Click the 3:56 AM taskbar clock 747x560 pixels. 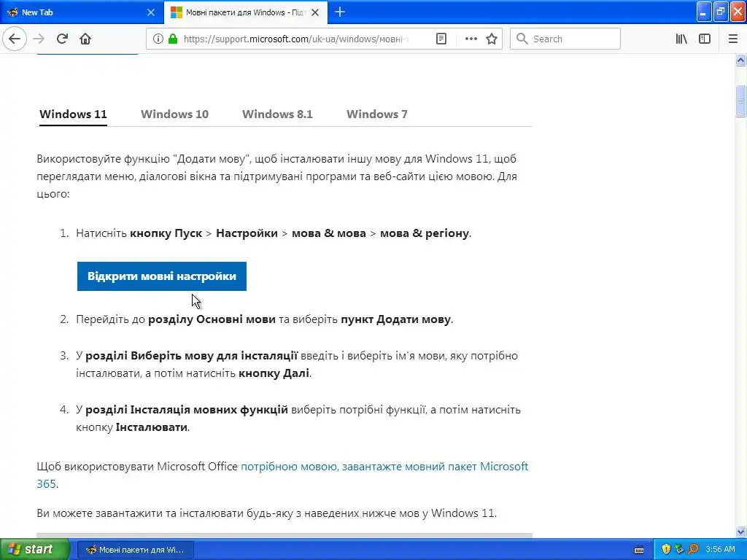point(720,550)
